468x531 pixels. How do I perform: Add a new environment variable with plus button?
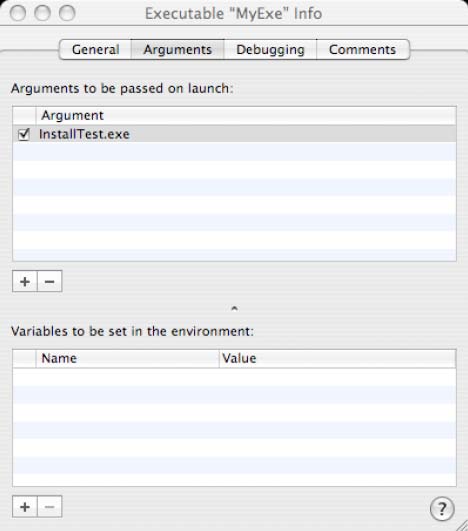pos(25,507)
